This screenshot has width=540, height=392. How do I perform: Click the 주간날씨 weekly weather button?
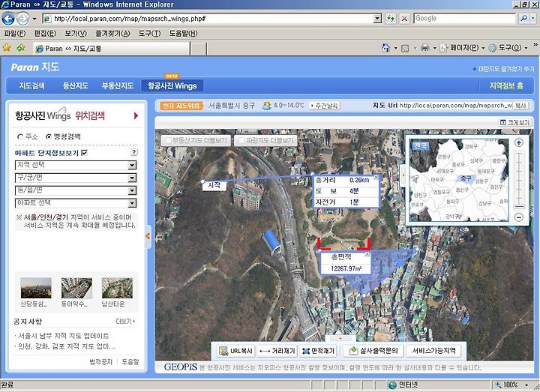(x=325, y=106)
